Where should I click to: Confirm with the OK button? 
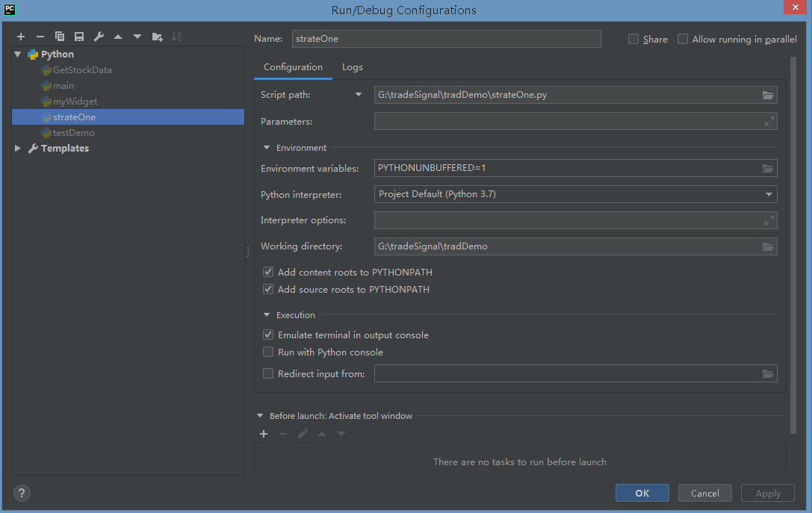(642, 493)
